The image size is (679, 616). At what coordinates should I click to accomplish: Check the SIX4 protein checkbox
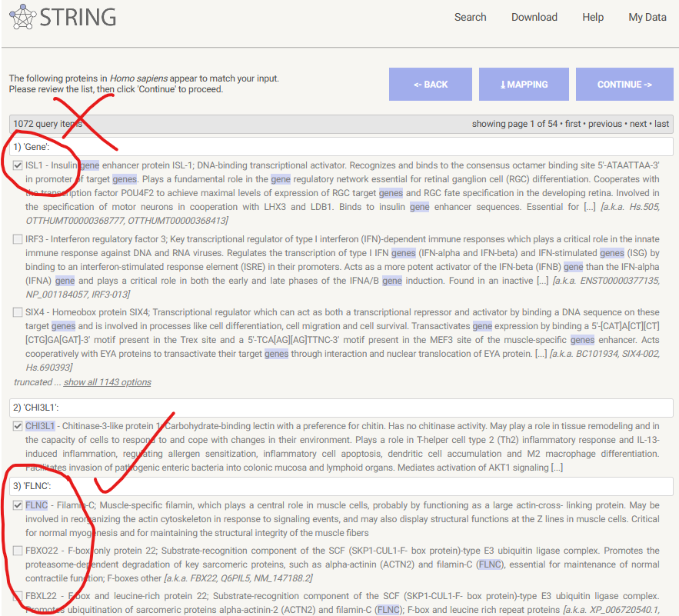[18, 312]
